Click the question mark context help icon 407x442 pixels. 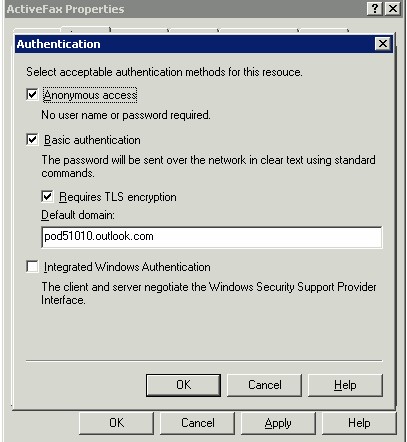(374, 8)
